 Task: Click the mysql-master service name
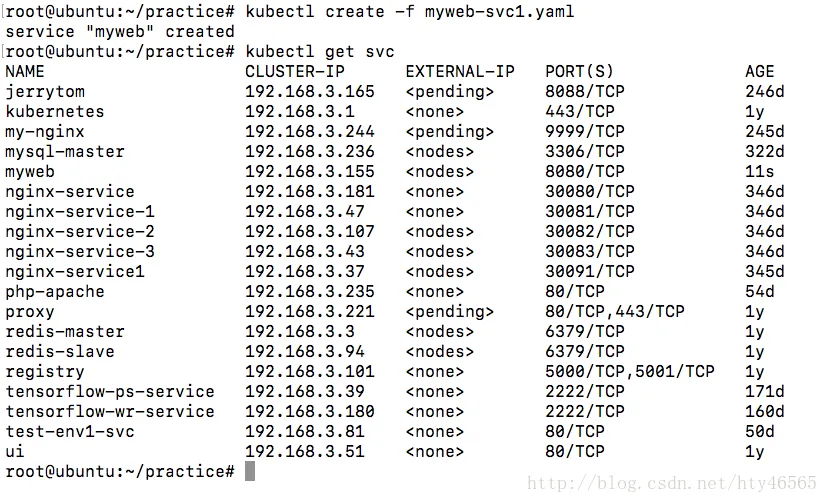coord(65,152)
